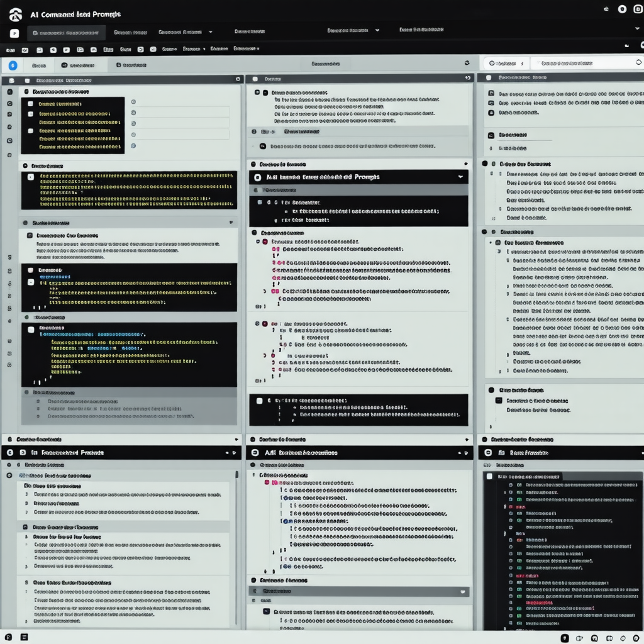
Task: Tick the checkbox in the wide yellow-text code block
Action: point(31,177)
